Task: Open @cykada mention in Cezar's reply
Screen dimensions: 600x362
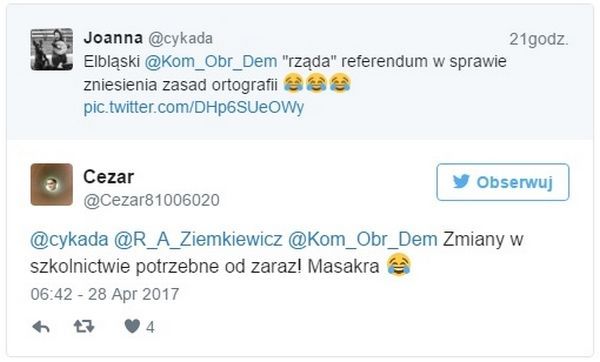Action: (69, 240)
